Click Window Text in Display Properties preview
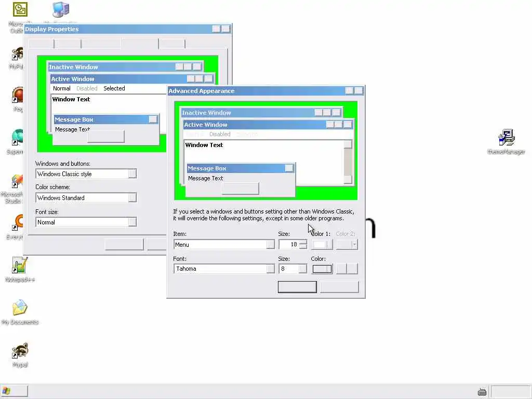532x399 pixels. tap(71, 99)
